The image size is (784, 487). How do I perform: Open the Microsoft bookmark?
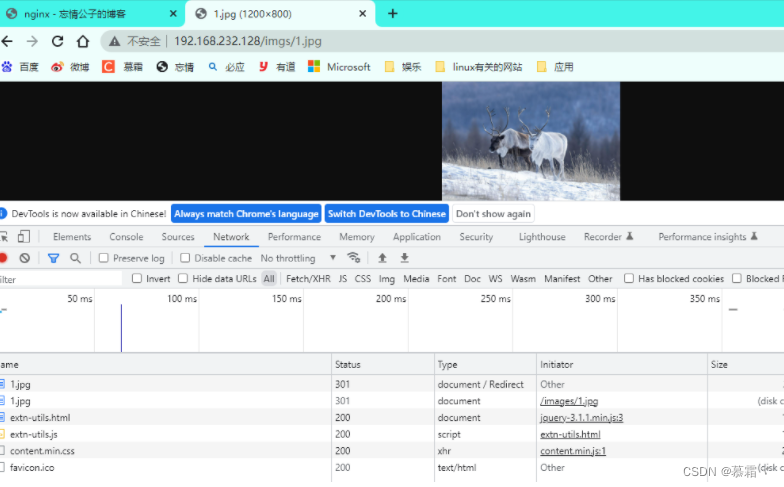click(340, 67)
